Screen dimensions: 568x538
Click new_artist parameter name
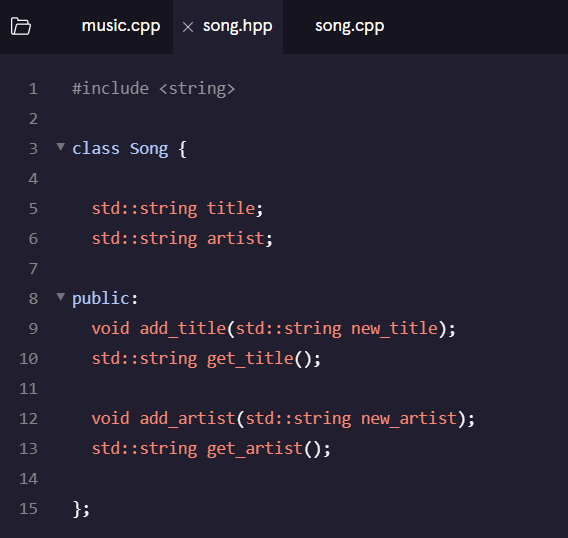pyautogui.click(x=409, y=419)
